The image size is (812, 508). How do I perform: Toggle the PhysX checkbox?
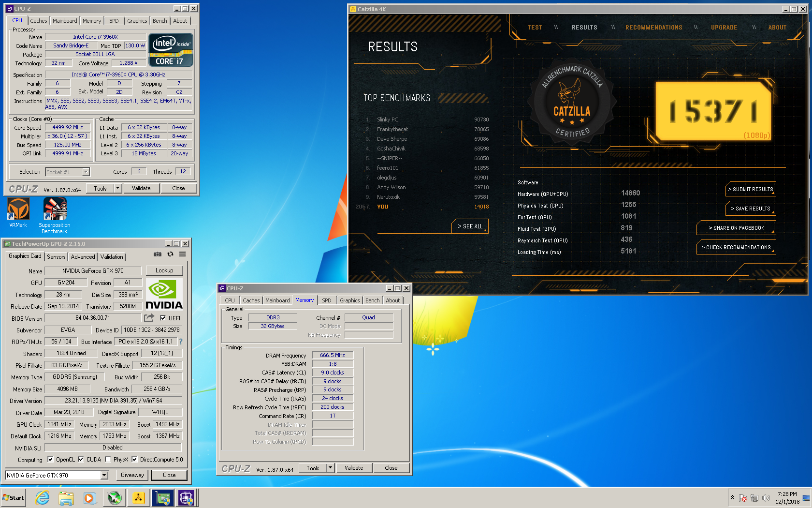[108, 460]
